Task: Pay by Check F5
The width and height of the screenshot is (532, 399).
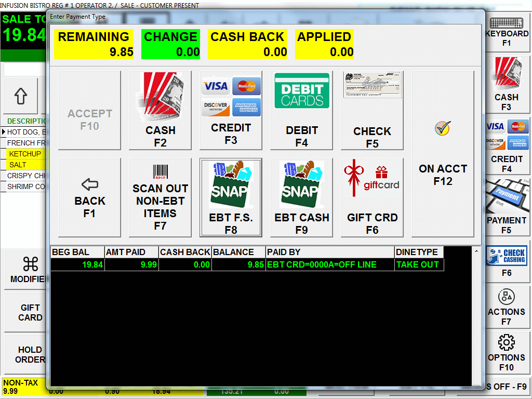Action: 372,110
